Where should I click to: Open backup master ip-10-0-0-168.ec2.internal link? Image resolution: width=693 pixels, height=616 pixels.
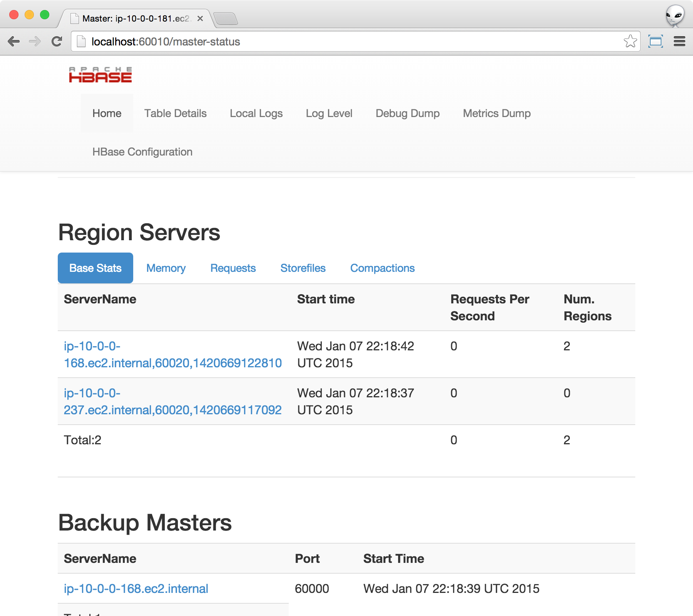click(136, 588)
